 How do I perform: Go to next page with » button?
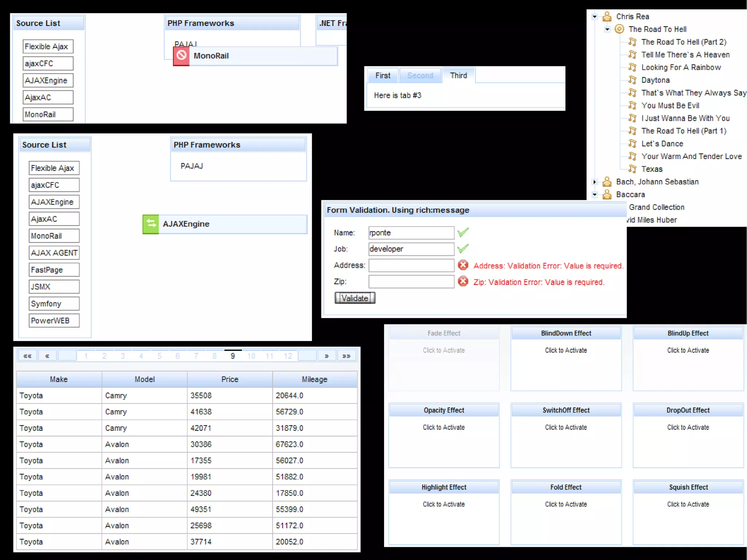point(326,356)
